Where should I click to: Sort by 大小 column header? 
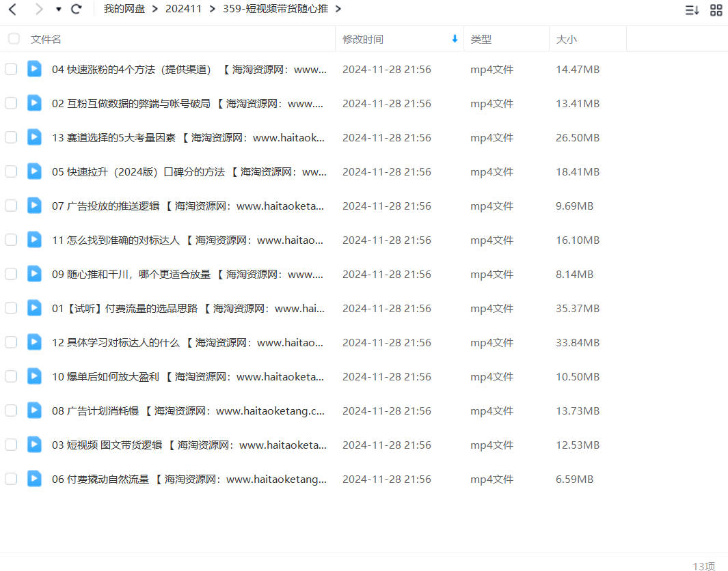click(x=567, y=40)
